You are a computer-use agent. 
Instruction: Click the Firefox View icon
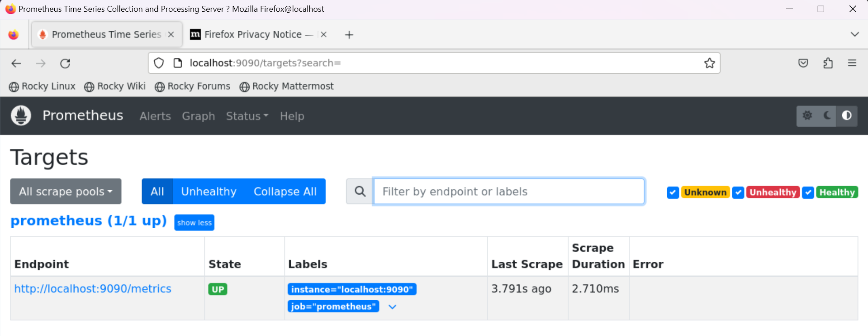14,34
